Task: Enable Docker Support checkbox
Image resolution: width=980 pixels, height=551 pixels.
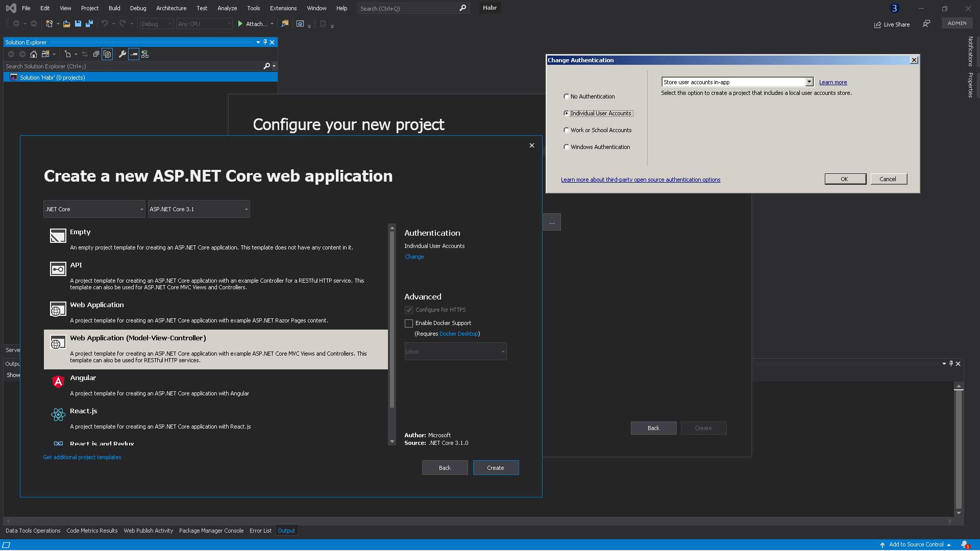Action: pos(409,323)
